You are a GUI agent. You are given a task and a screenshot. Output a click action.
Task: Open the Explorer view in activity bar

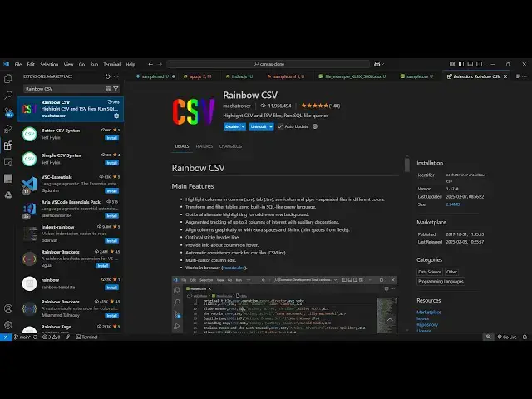(x=8, y=79)
